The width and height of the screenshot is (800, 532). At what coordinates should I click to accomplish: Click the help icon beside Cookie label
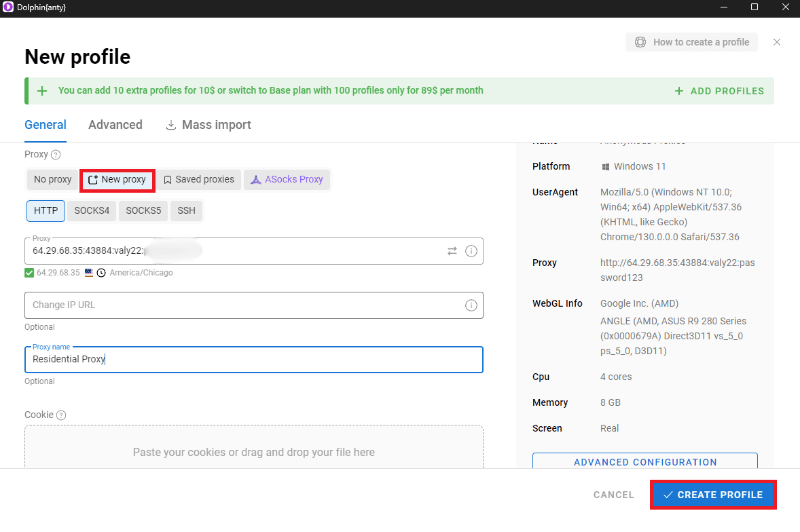click(x=61, y=415)
